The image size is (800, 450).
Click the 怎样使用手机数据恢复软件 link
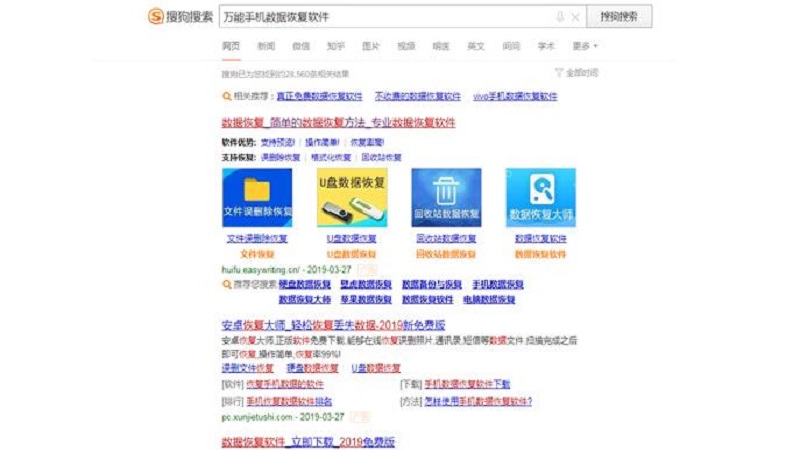478,401
